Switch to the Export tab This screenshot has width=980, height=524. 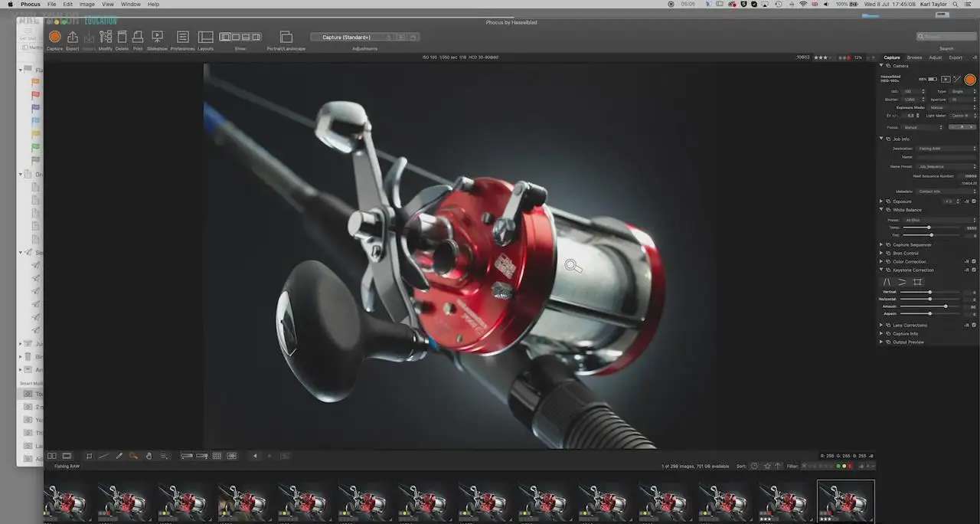tap(956, 57)
